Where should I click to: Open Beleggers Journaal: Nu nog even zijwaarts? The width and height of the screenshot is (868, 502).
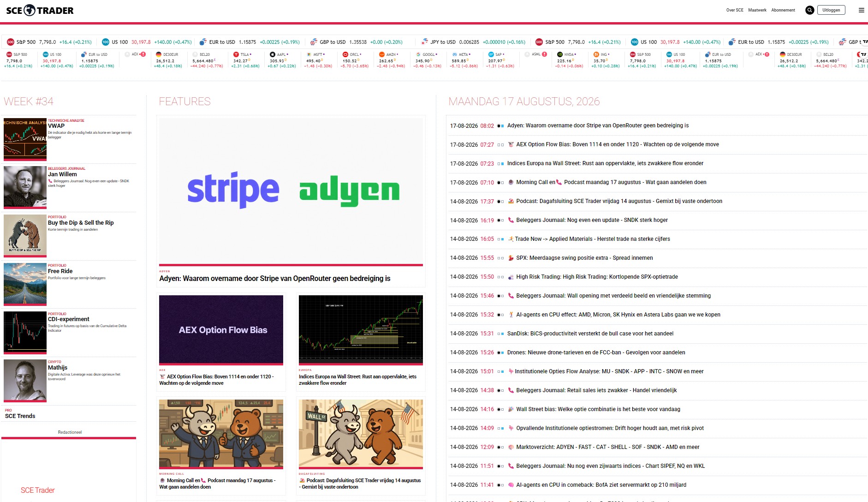610,466
